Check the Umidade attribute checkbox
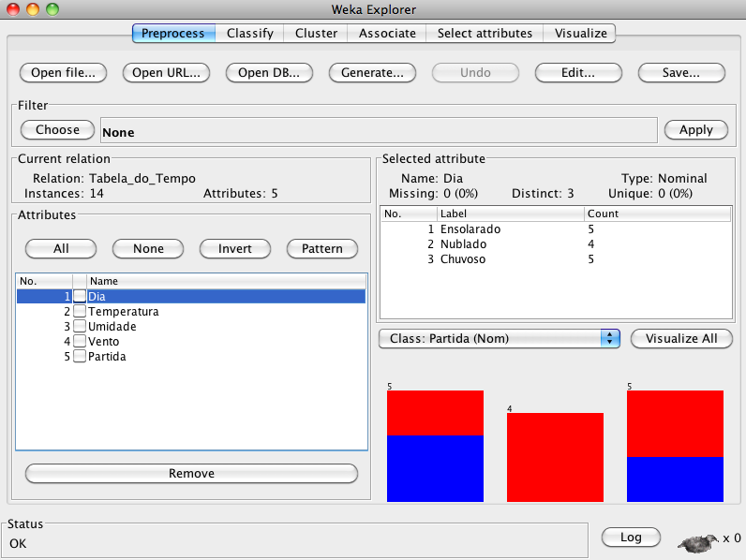The width and height of the screenshot is (746, 560). pos(80,326)
